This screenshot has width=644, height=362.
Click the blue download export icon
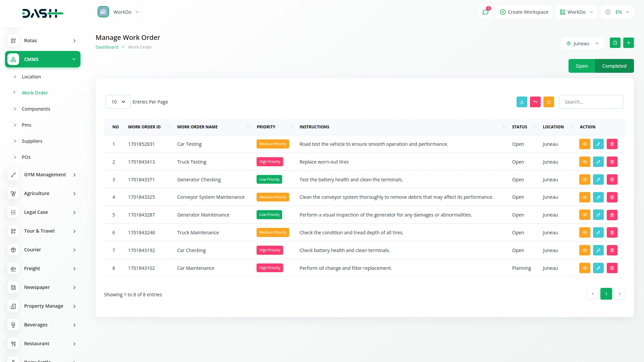522,102
